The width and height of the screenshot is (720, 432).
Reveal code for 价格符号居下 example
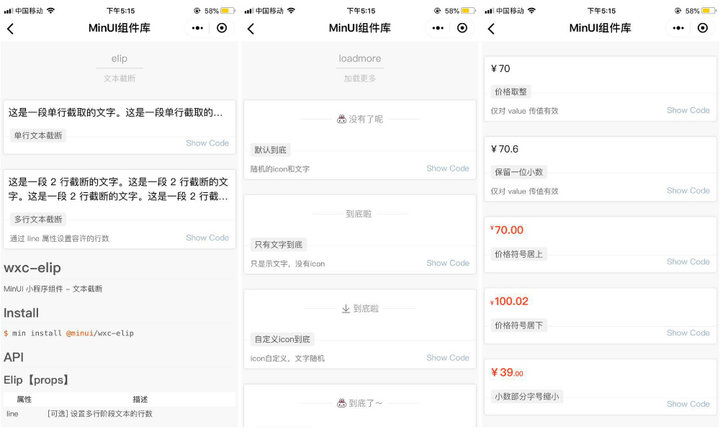point(688,333)
